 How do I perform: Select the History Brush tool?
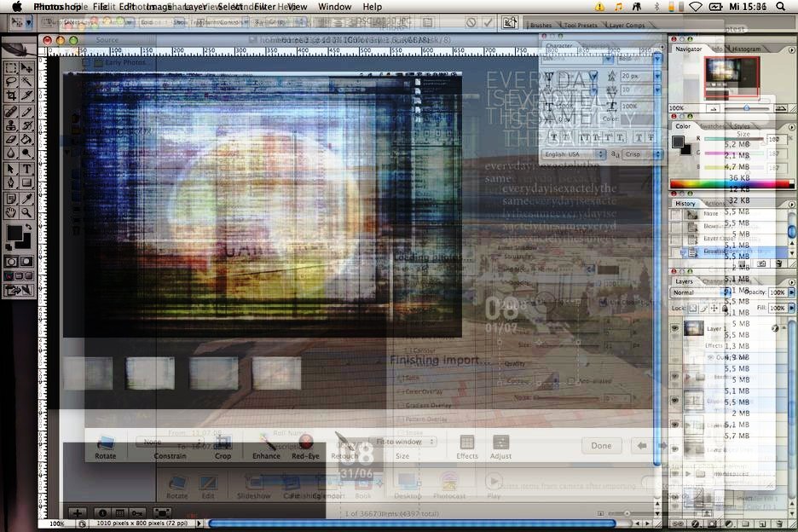tap(26, 125)
